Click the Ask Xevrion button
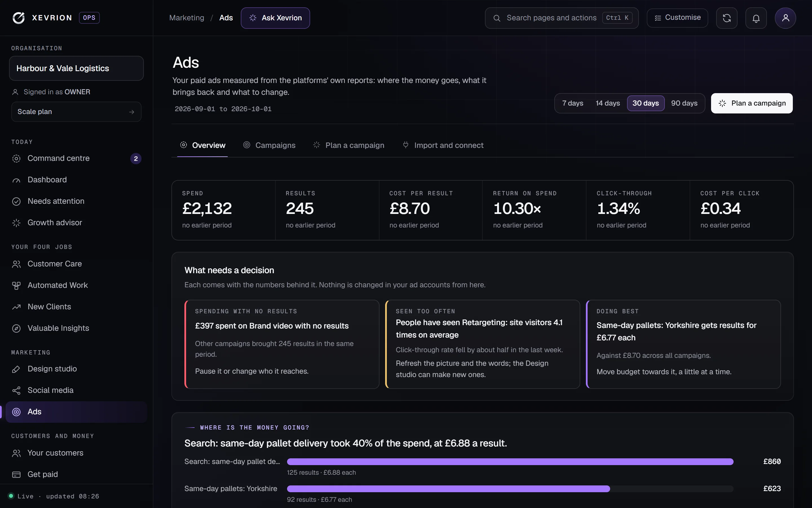The width and height of the screenshot is (812, 508). tap(275, 18)
